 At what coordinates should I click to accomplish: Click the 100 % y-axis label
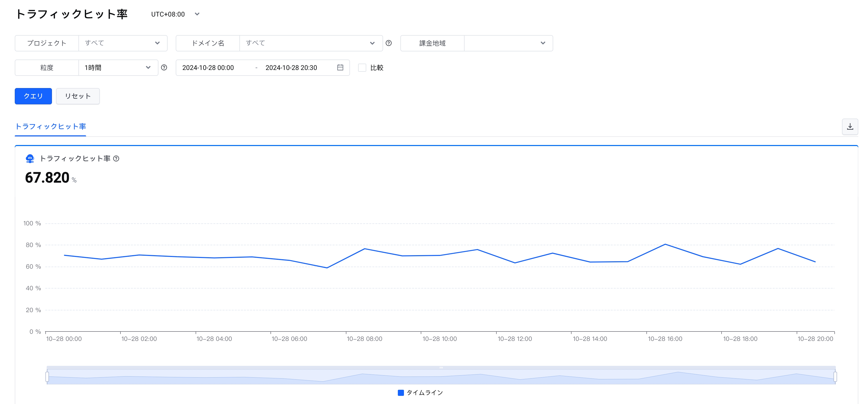tap(32, 223)
